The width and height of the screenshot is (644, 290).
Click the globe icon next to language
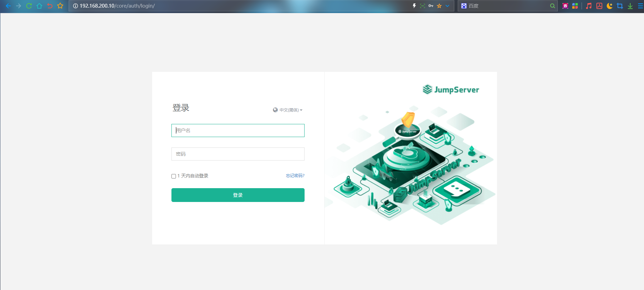275,110
